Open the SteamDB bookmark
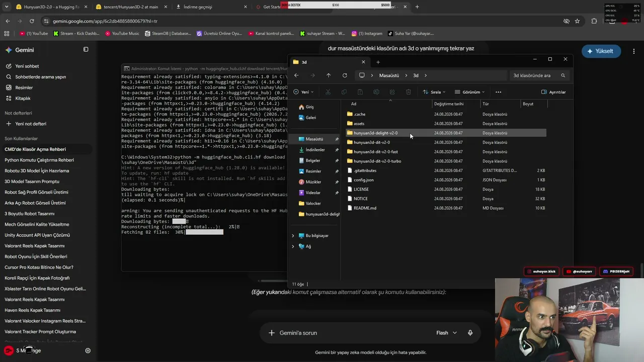The height and width of the screenshot is (362, 644). (168, 34)
